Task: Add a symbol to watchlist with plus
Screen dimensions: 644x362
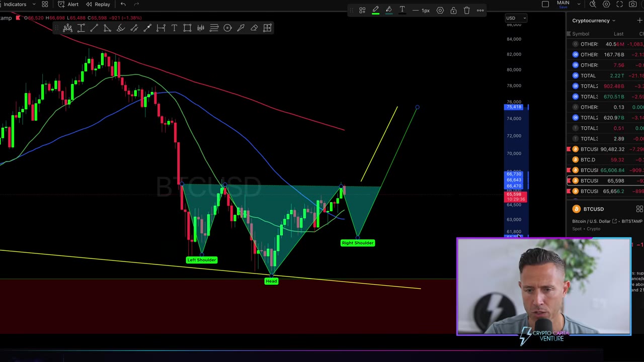Action: pyautogui.click(x=639, y=21)
